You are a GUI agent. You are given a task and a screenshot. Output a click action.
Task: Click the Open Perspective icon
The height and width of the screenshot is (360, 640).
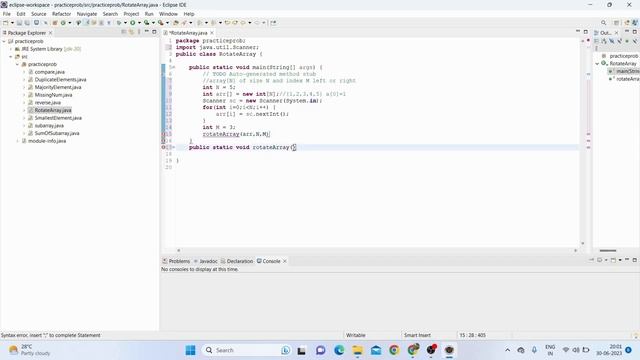pyautogui.click(x=616, y=22)
